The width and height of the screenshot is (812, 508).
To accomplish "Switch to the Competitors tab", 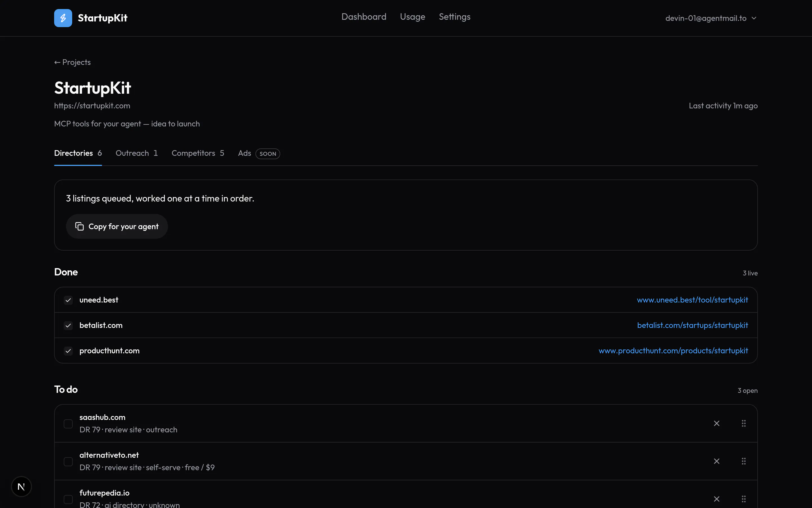I will tap(198, 153).
